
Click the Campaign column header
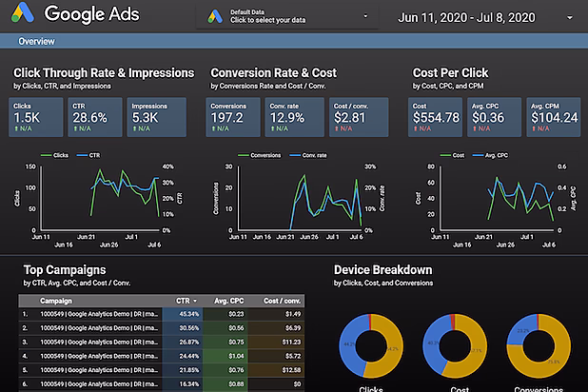click(56, 301)
